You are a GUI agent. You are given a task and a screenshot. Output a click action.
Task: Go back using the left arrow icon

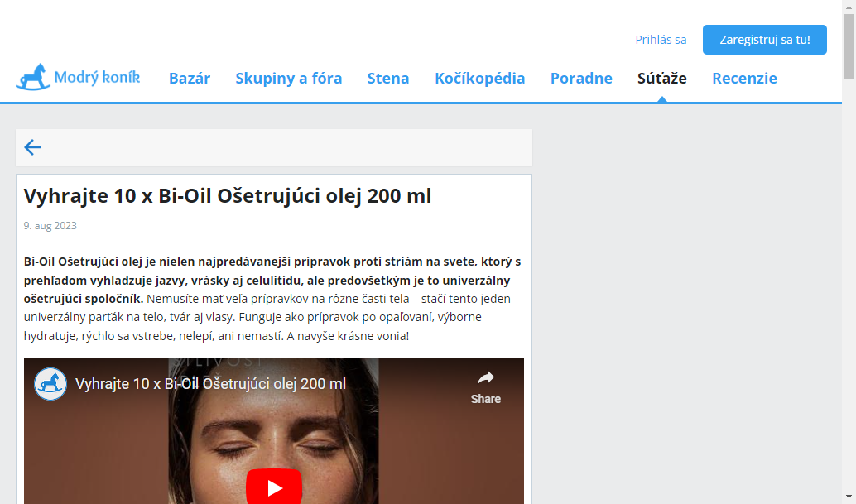coord(32,147)
